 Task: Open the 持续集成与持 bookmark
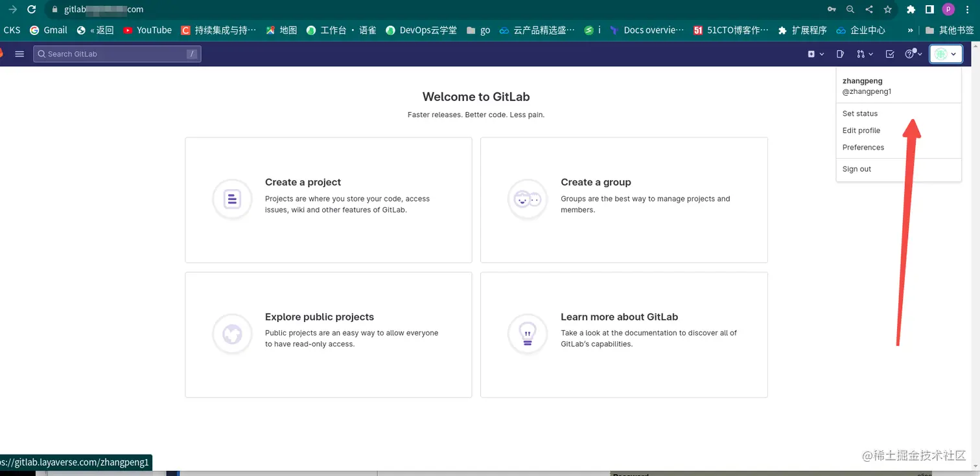pyautogui.click(x=218, y=30)
